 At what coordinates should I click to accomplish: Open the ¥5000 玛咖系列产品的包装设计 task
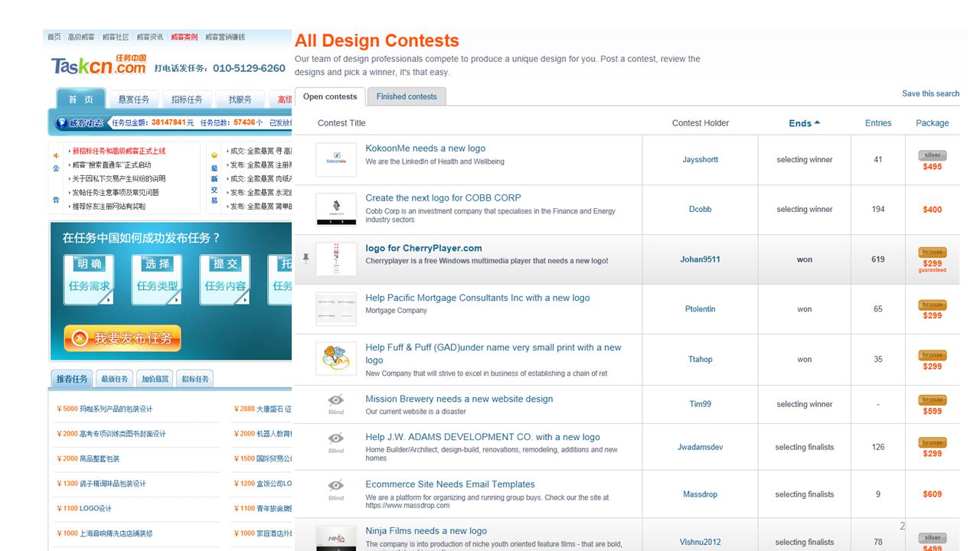[x=105, y=409]
